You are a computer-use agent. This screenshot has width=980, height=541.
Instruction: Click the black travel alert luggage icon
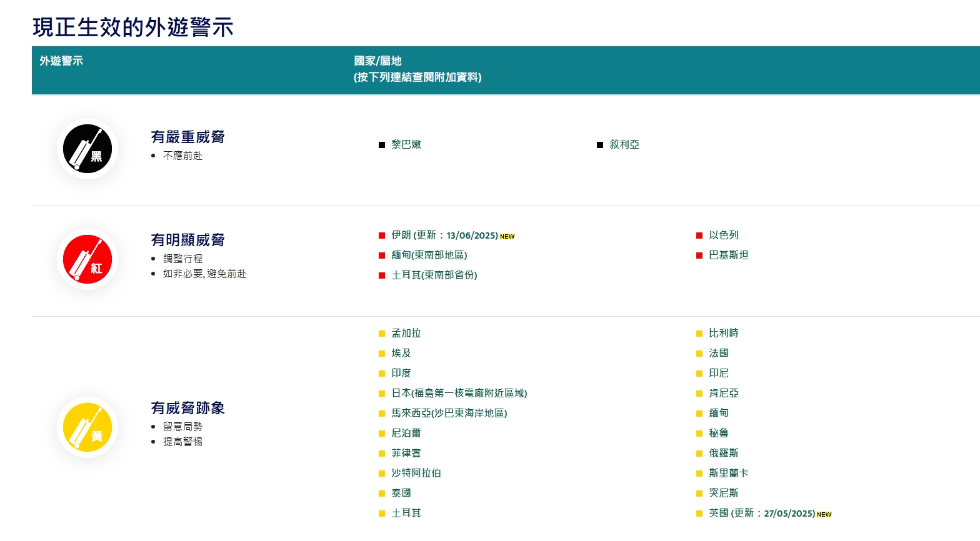[87, 149]
